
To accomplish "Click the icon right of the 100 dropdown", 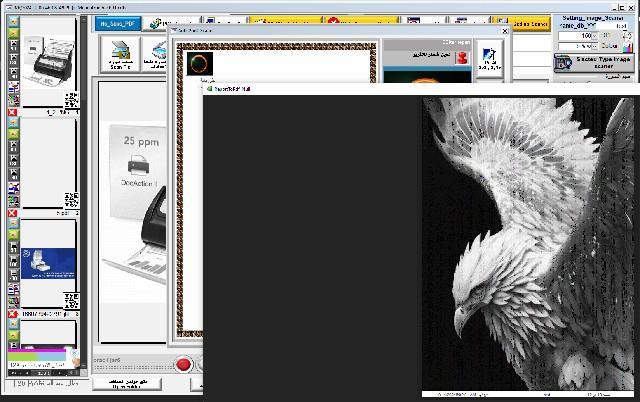I will coord(628,36).
